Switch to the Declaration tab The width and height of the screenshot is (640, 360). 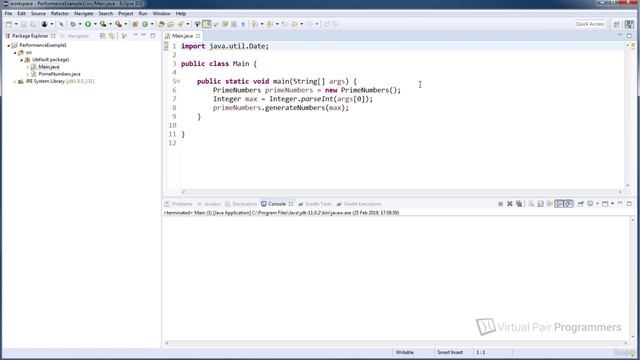(x=241, y=204)
